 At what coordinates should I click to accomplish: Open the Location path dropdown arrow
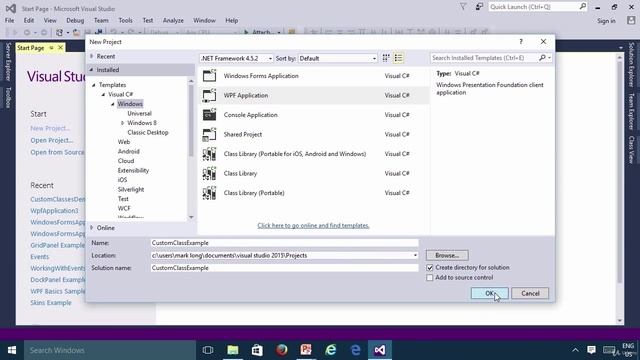[415, 256]
